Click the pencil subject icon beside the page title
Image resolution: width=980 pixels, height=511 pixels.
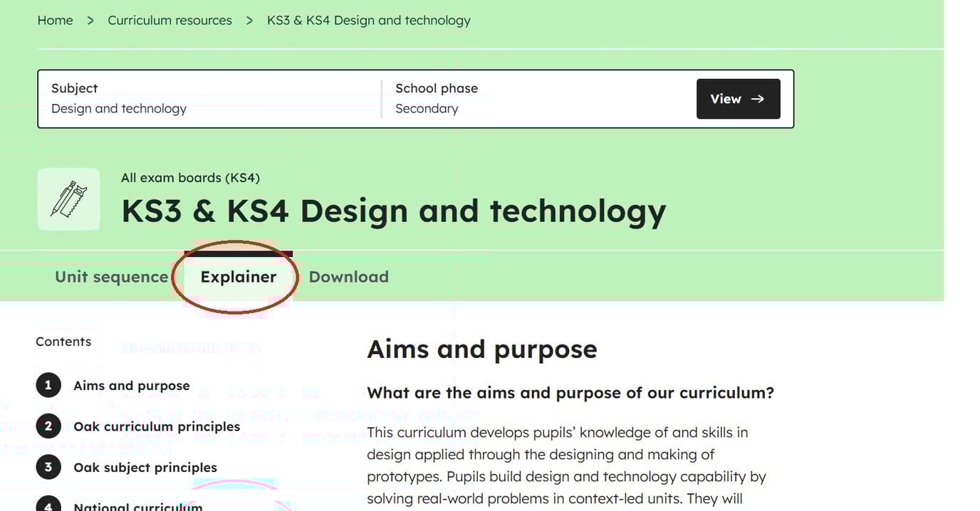[x=68, y=199]
